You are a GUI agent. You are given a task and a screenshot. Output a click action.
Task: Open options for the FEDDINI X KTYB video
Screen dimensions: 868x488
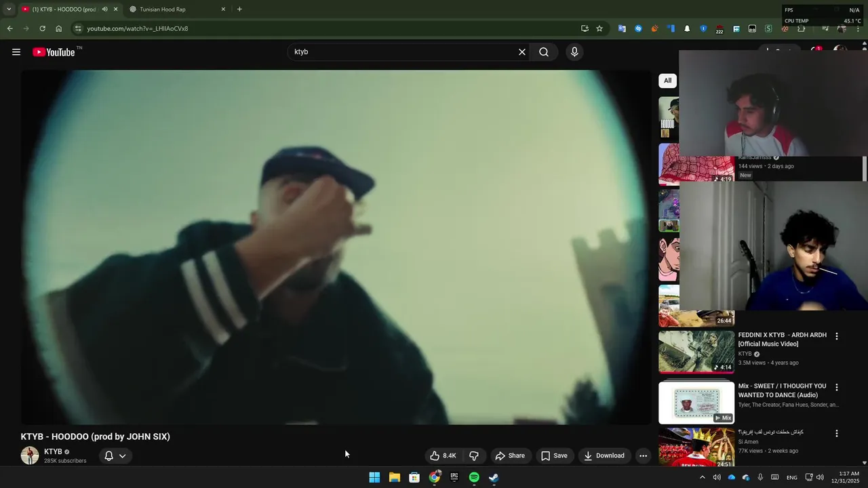pyautogui.click(x=836, y=336)
